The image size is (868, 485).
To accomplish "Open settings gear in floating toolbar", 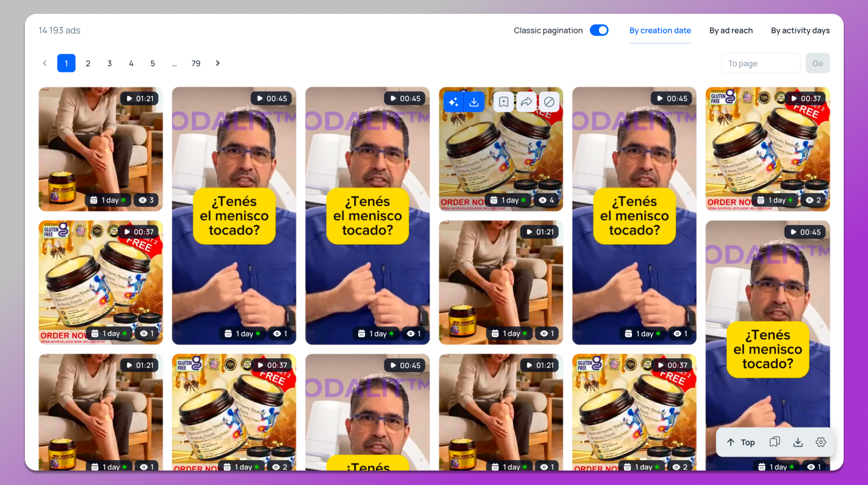I will (821, 442).
